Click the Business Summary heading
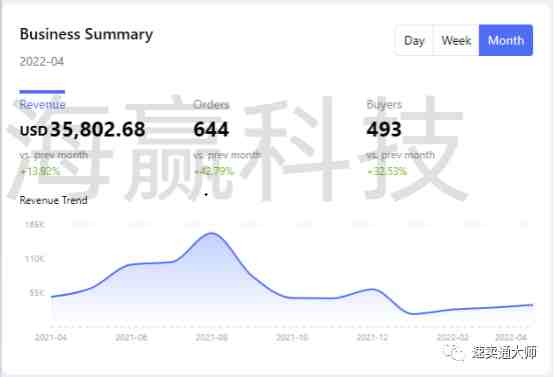 coord(86,34)
